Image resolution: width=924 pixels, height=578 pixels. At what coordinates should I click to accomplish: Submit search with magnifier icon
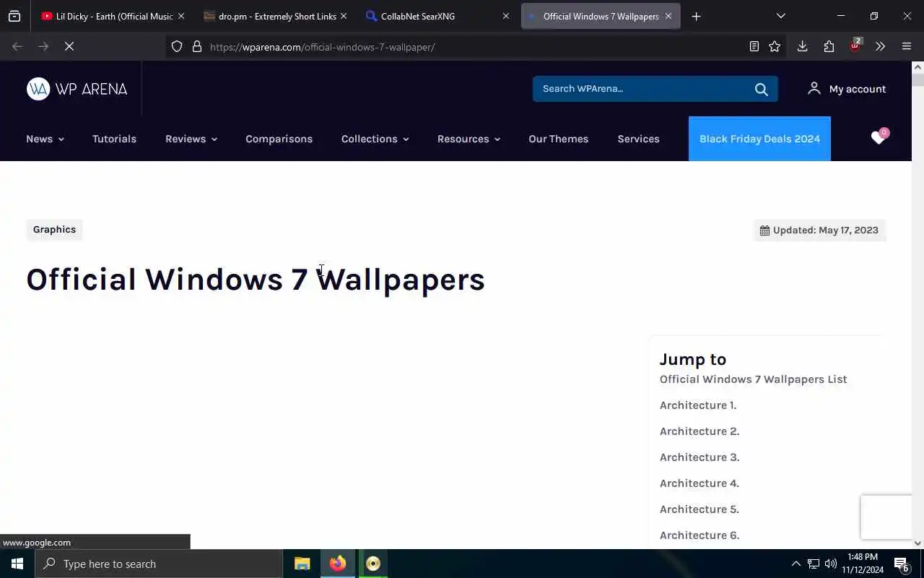(761, 89)
